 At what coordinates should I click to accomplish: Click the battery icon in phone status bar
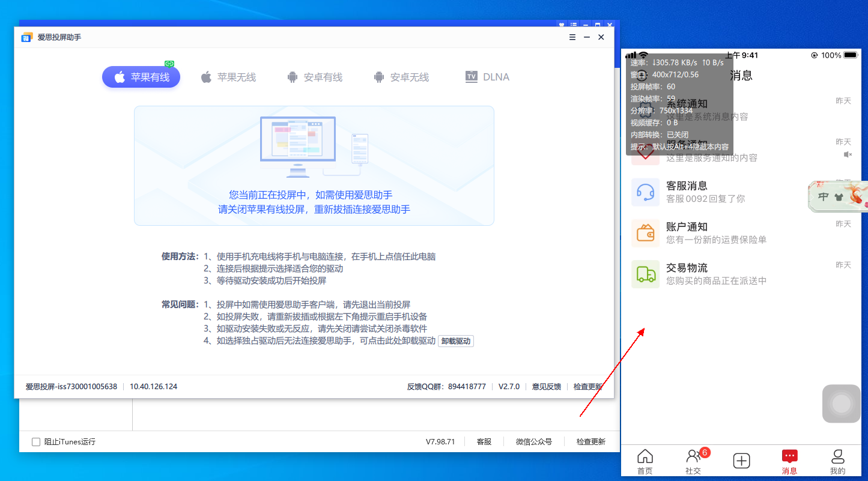pos(851,55)
